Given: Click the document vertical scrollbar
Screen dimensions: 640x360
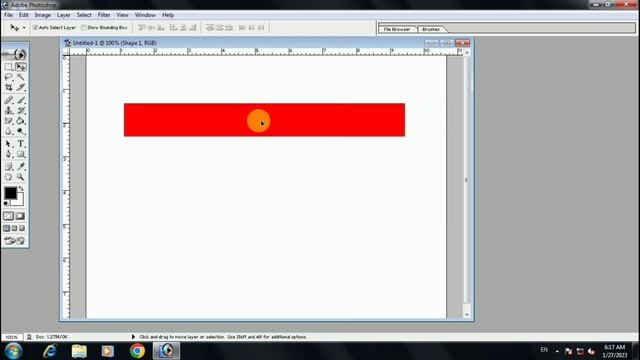Looking at the screenshot, I should (467, 180).
